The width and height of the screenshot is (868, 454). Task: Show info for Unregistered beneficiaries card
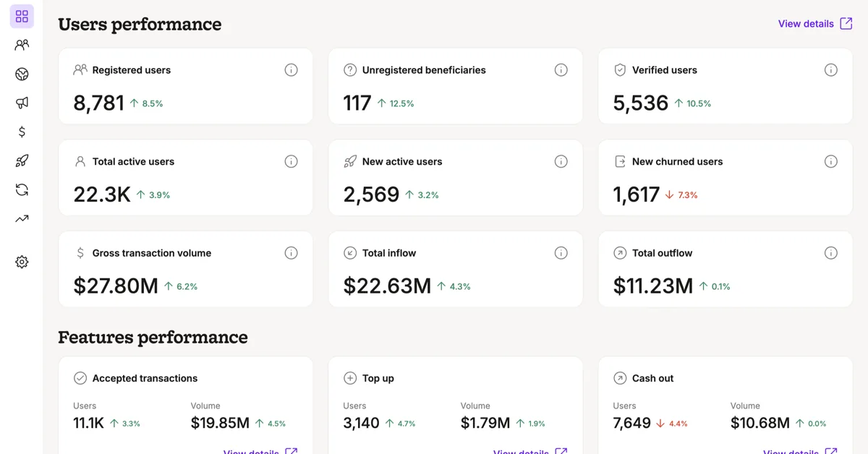[x=561, y=70]
